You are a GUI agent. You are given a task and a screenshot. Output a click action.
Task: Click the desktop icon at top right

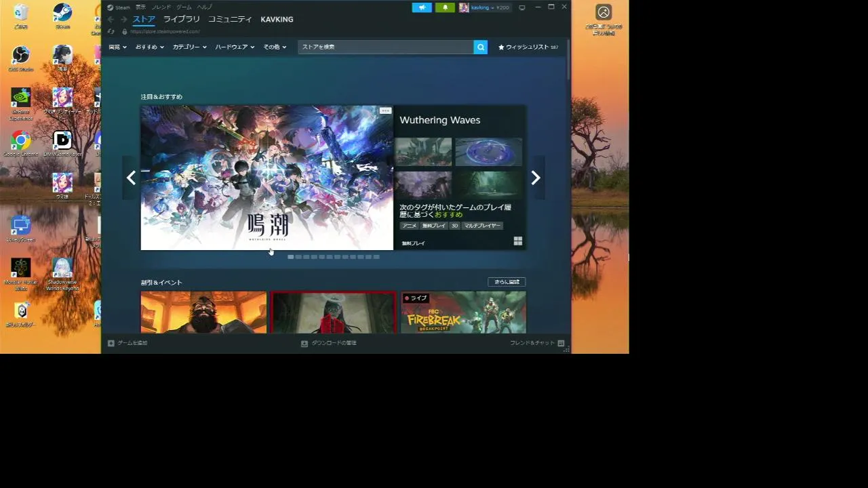tap(604, 19)
